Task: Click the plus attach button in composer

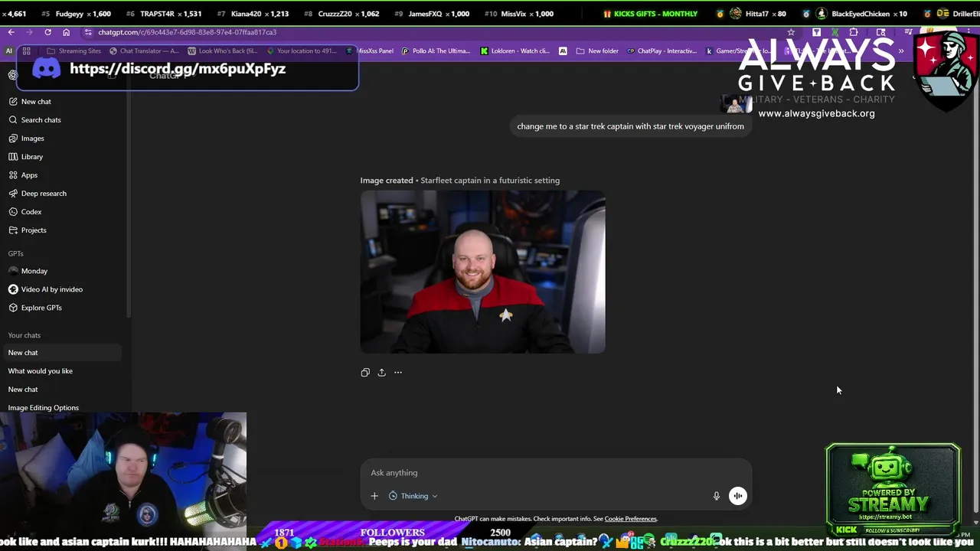Action: coord(374,496)
